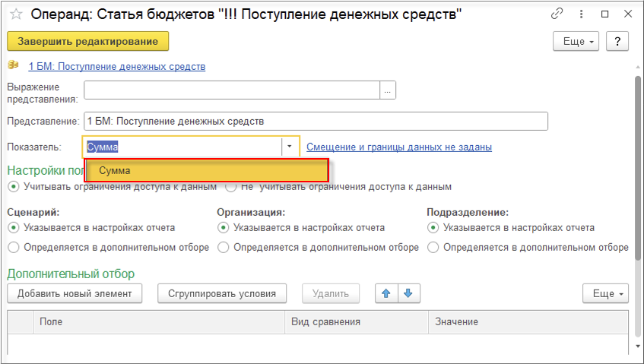Move filter row up with blue arrow
This screenshot has width=644, height=364.
click(386, 293)
